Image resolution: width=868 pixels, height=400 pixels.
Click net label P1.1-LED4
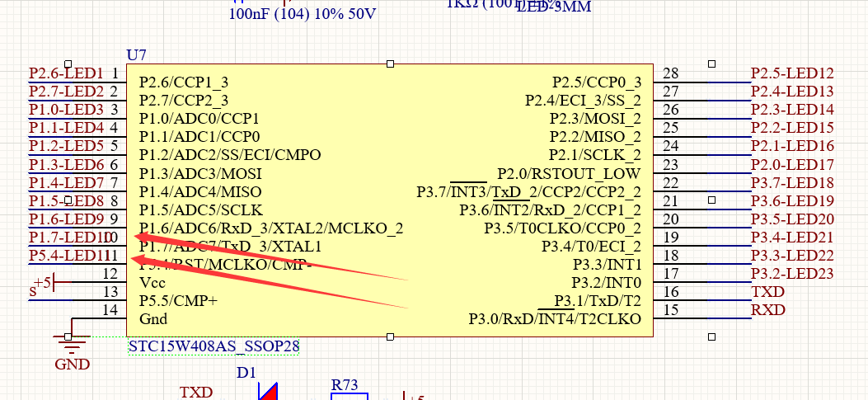67,128
